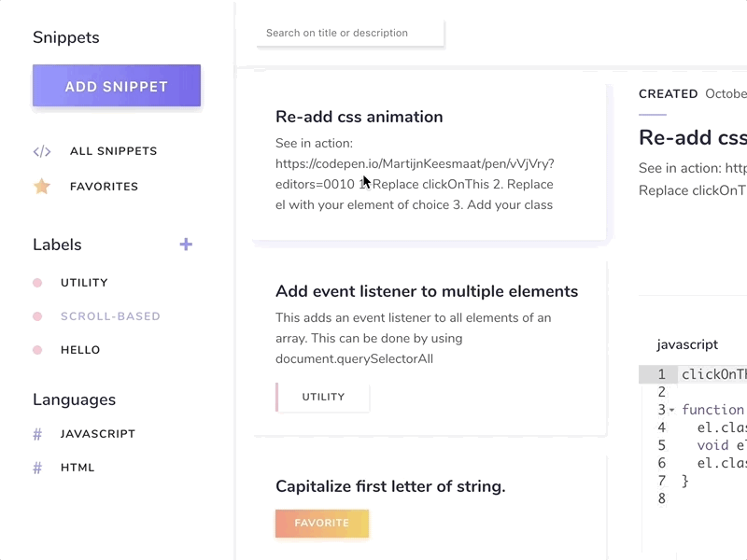The width and height of the screenshot is (747, 560).
Task: Select FAVORITES in the sidebar menu
Action: 104,186
